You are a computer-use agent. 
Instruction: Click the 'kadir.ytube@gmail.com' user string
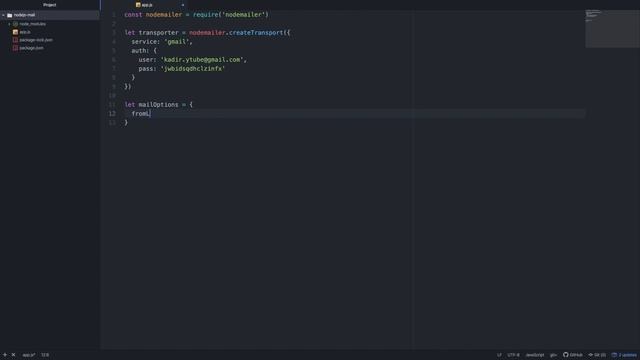click(x=202, y=60)
